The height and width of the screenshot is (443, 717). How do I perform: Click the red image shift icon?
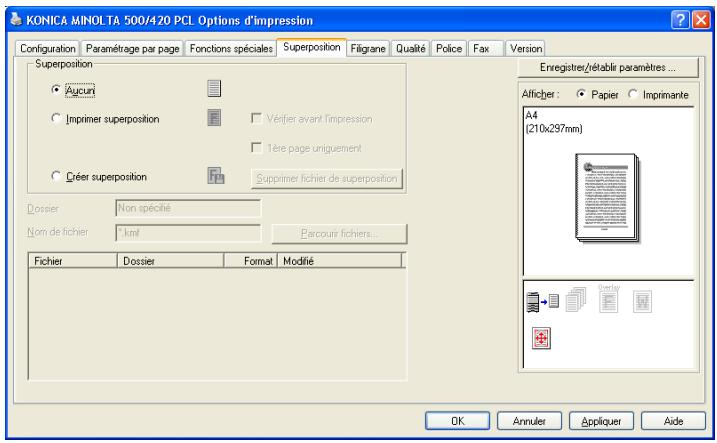click(541, 339)
